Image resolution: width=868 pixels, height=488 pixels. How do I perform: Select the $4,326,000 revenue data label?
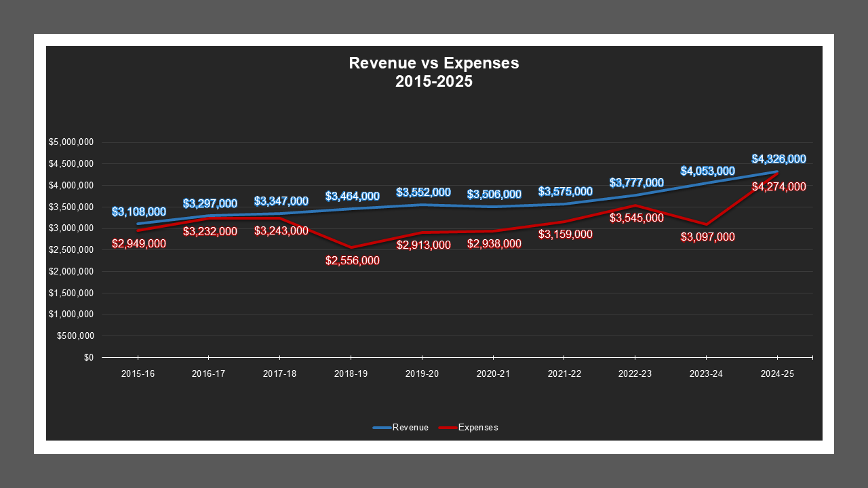tap(778, 159)
